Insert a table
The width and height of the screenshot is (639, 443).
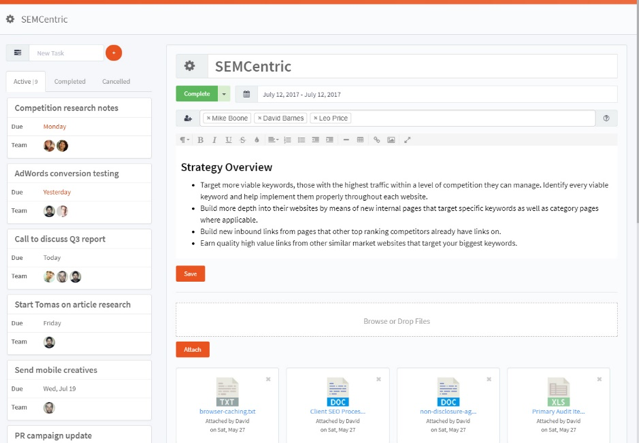tap(360, 140)
